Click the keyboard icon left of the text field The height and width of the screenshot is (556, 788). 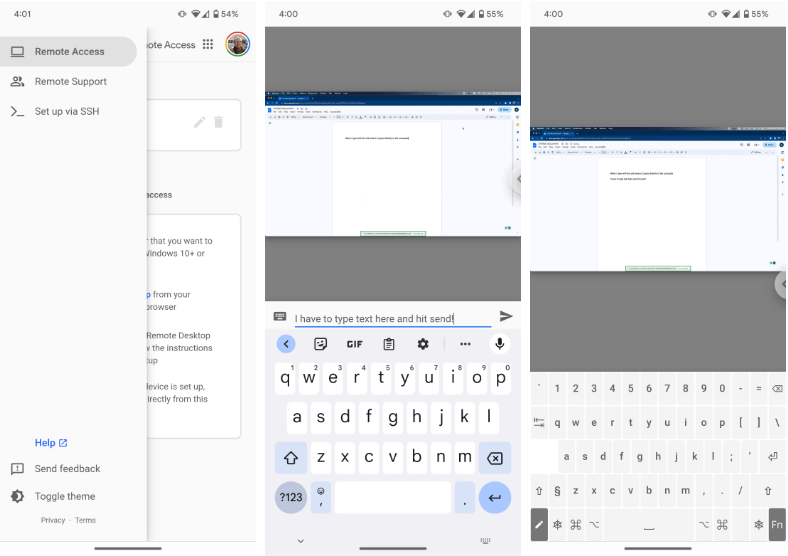point(280,316)
